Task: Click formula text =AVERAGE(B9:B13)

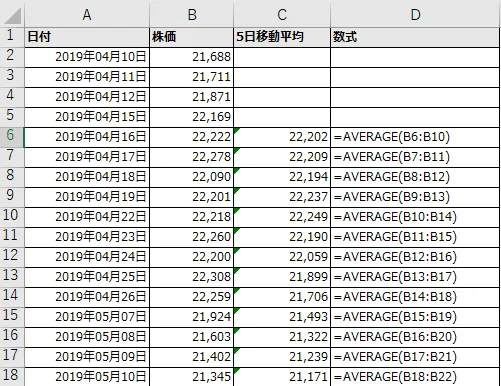Action: 392,197
